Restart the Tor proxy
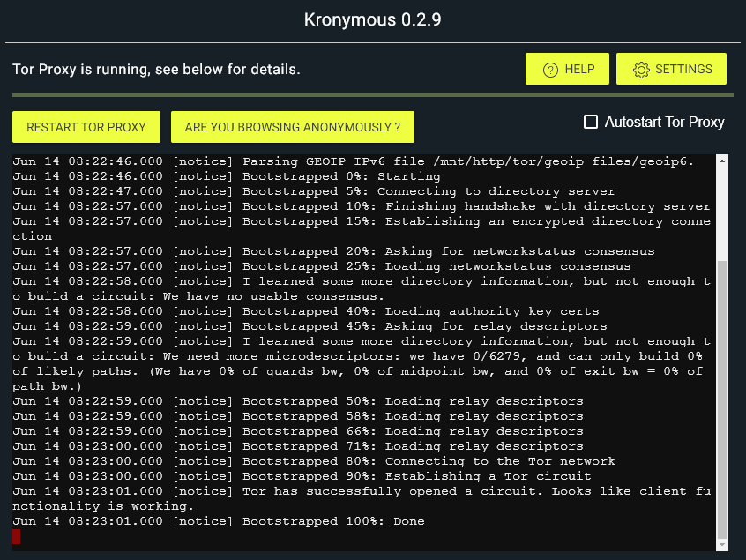This screenshot has width=746, height=560. (86, 127)
